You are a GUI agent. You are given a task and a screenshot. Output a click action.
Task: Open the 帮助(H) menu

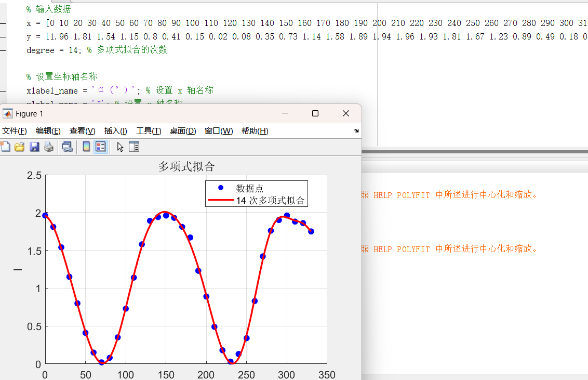255,131
